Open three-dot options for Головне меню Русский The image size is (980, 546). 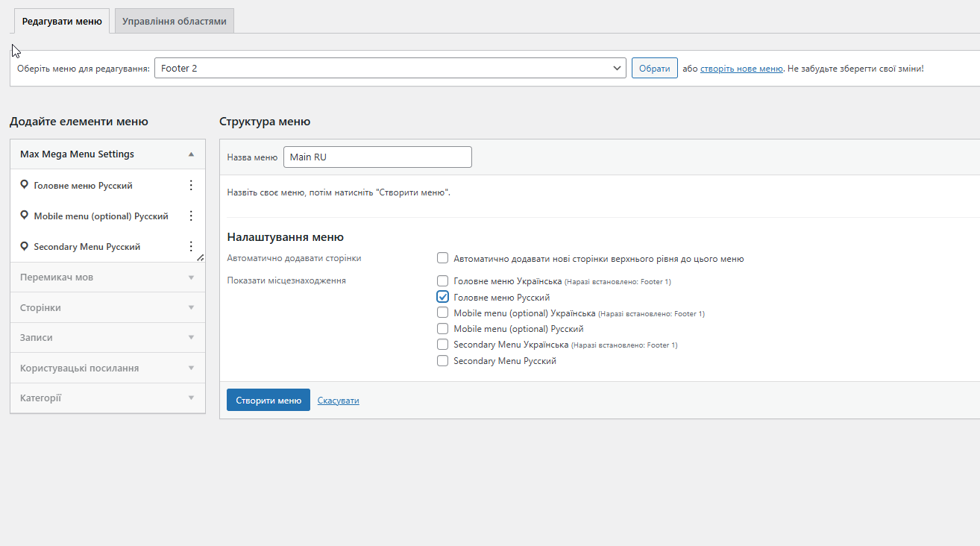191,185
